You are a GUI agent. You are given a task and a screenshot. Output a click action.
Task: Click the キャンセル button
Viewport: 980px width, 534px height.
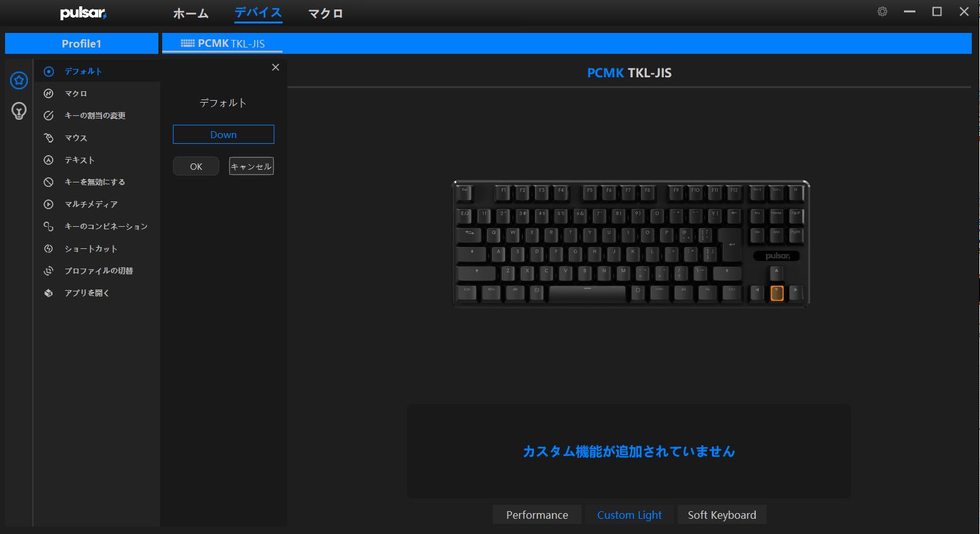click(x=251, y=166)
